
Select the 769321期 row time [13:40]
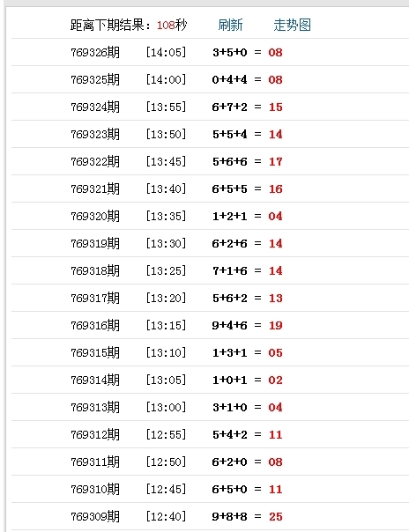166,189
